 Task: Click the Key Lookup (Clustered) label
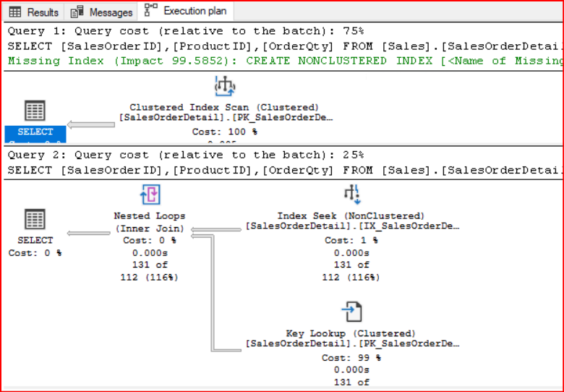(351, 333)
